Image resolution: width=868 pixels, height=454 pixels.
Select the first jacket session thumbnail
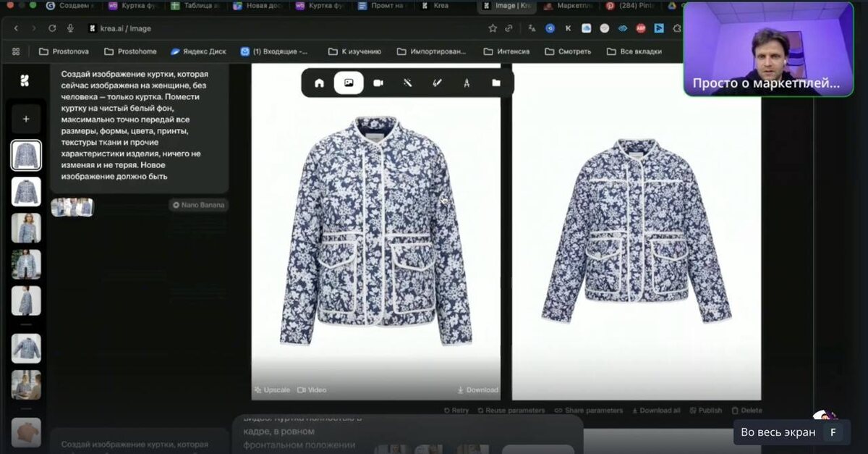click(x=26, y=155)
